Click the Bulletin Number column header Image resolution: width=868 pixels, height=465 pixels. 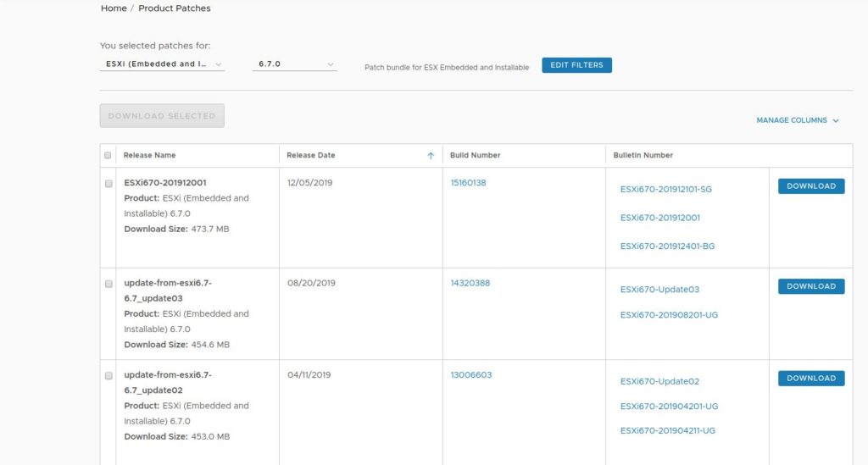coord(643,155)
